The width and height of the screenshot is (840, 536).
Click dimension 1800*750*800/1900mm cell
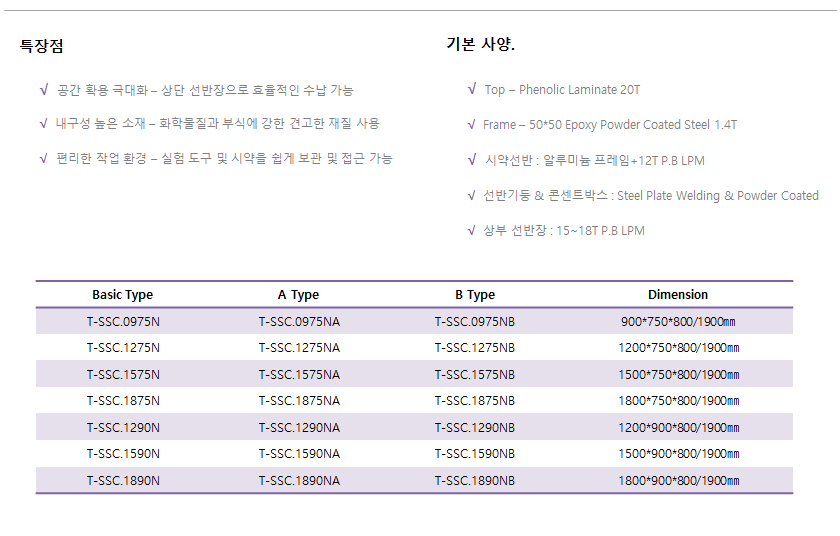[x=679, y=401]
